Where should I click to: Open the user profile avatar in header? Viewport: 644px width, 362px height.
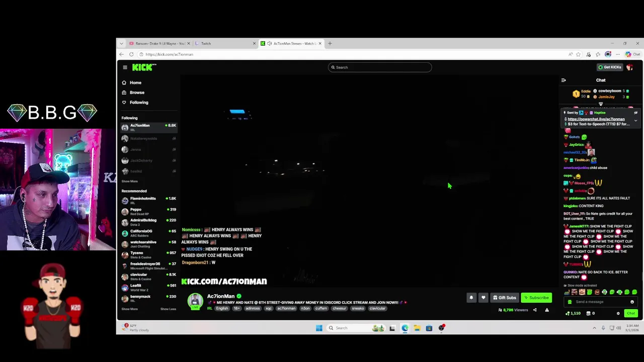pyautogui.click(x=629, y=67)
